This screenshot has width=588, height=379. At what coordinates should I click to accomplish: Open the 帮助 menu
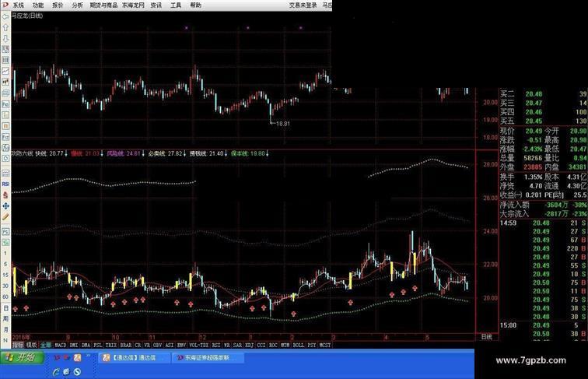coord(195,5)
